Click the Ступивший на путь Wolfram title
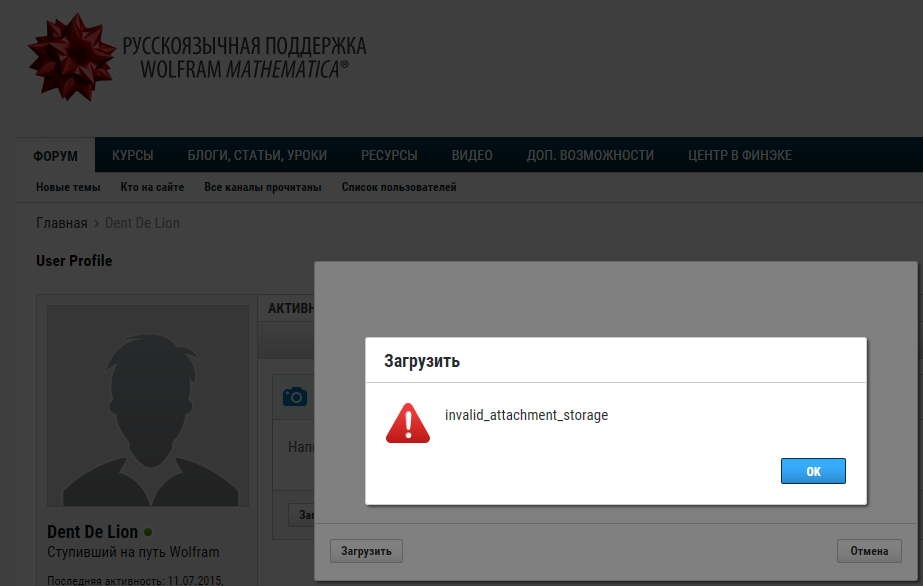 pyautogui.click(x=133, y=552)
